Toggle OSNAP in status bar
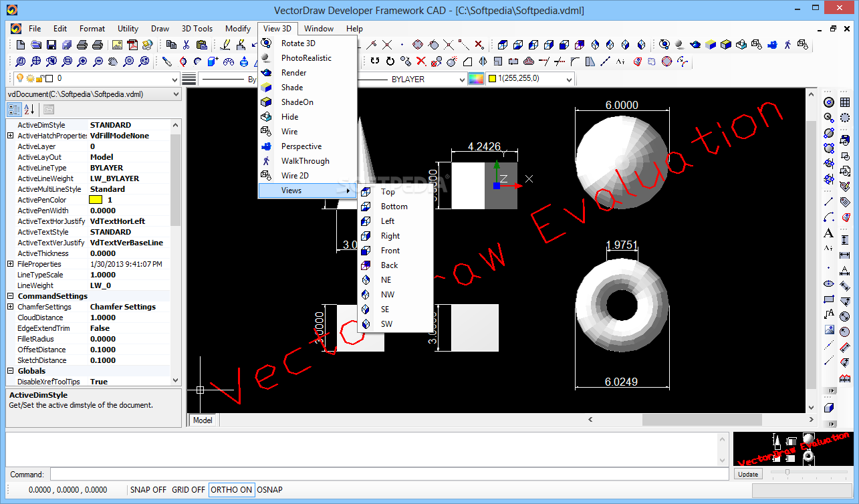The width and height of the screenshot is (859, 504). point(270,490)
